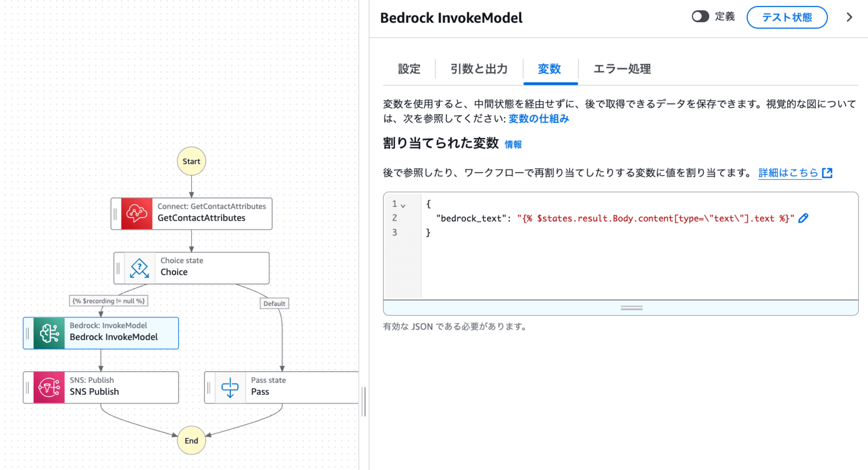Click the Bedrock InvokeModel brain icon
The image size is (868, 470).
[x=49, y=333]
